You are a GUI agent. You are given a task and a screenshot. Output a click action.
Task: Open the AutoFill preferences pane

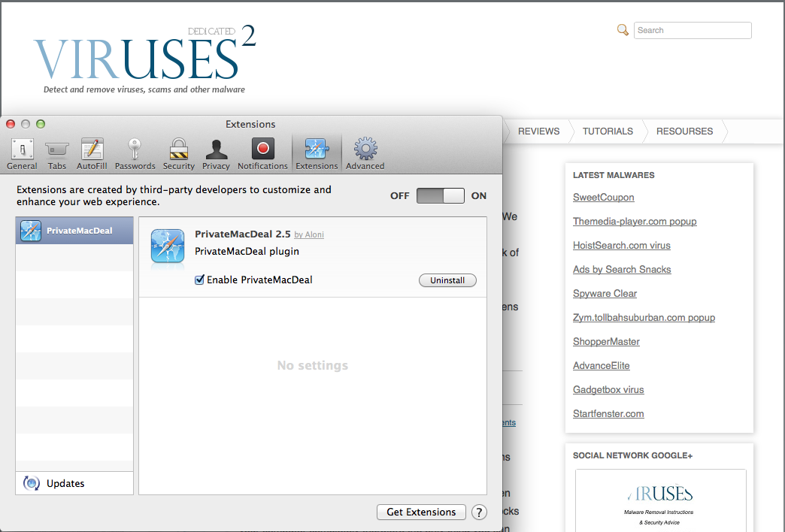pyautogui.click(x=92, y=154)
